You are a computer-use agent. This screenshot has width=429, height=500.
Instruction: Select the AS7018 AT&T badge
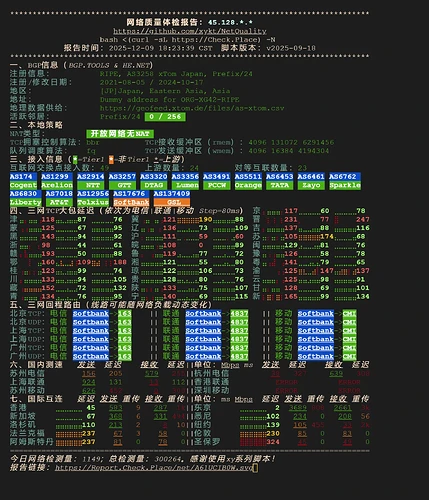pos(59,198)
